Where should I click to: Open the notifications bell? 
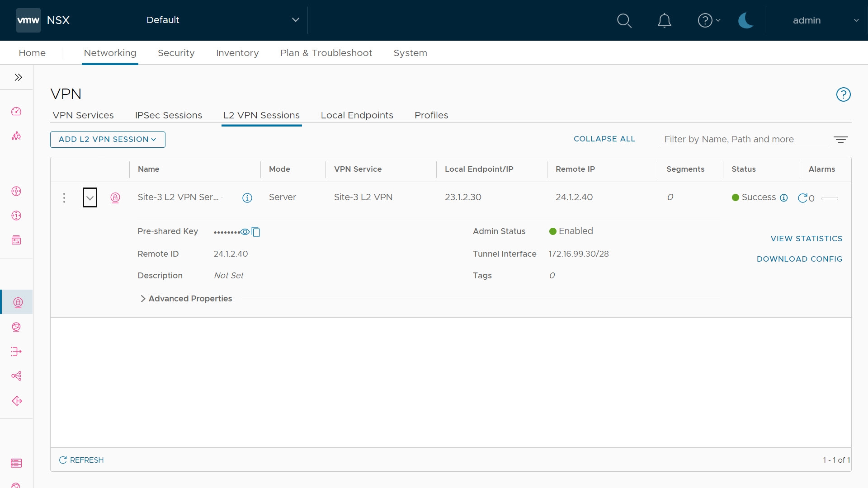(x=664, y=20)
